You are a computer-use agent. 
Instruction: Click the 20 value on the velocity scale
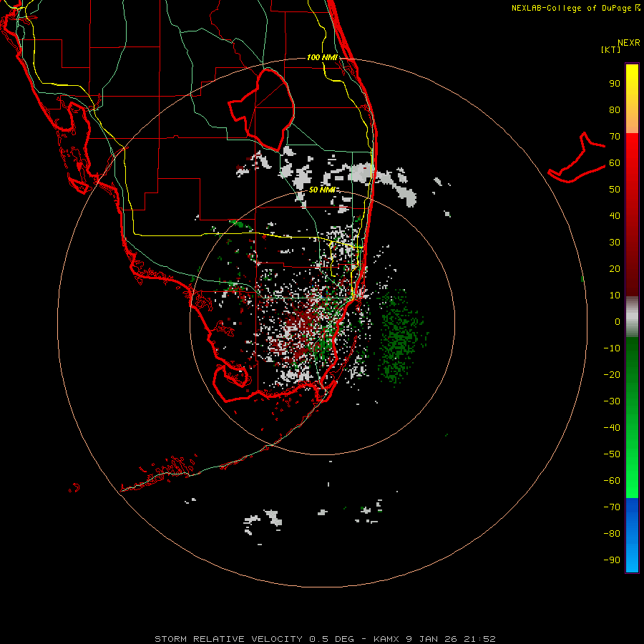[615, 269]
